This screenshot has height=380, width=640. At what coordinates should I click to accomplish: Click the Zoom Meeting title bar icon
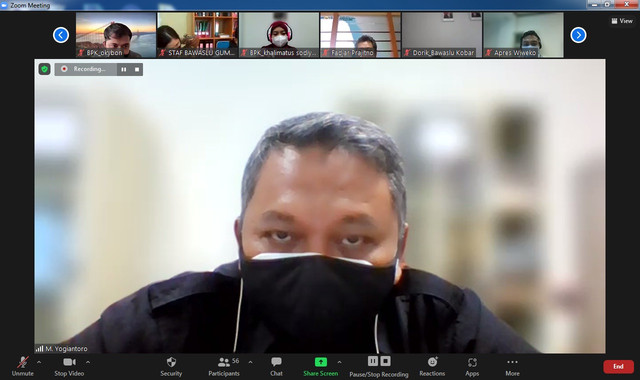(4, 5)
